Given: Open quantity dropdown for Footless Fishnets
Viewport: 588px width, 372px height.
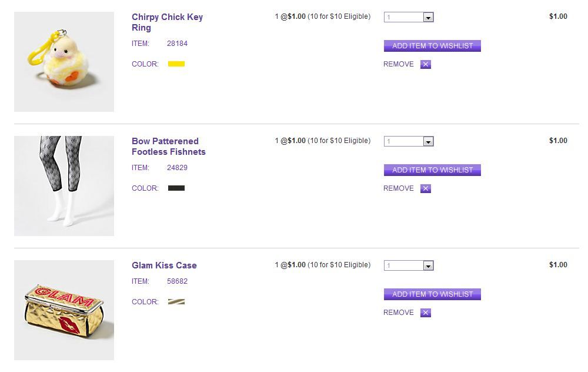Looking at the screenshot, I should pyautogui.click(x=428, y=142).
